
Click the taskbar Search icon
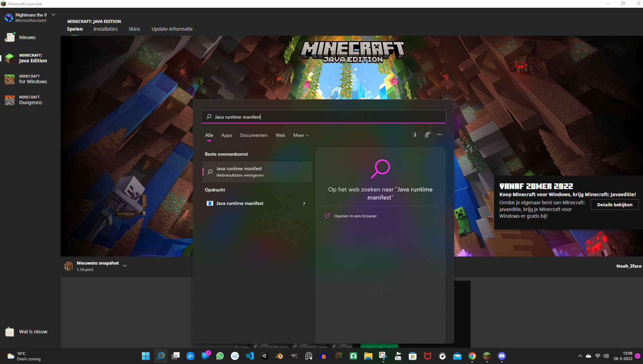(x=161, y=356)
